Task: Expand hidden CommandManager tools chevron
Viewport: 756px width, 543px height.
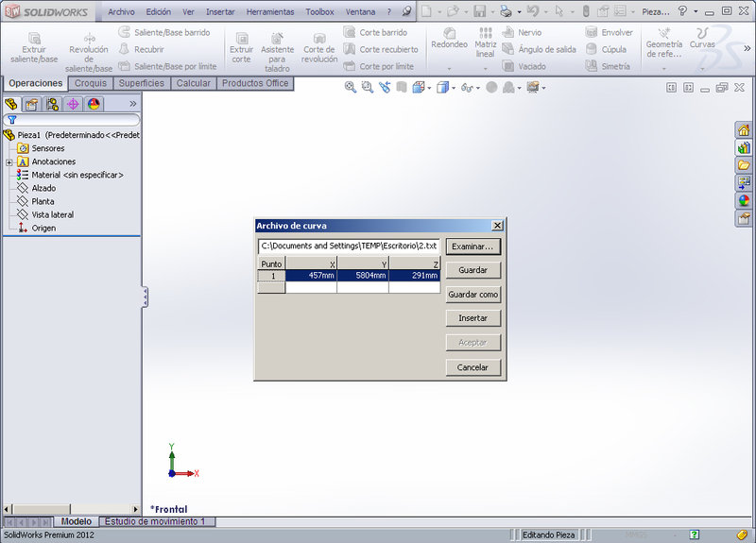Action: click(747, 48)
